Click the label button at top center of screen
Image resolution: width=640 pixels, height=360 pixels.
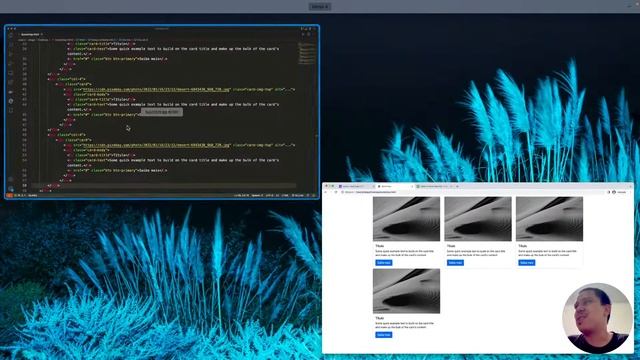click(x=320, y=7)
